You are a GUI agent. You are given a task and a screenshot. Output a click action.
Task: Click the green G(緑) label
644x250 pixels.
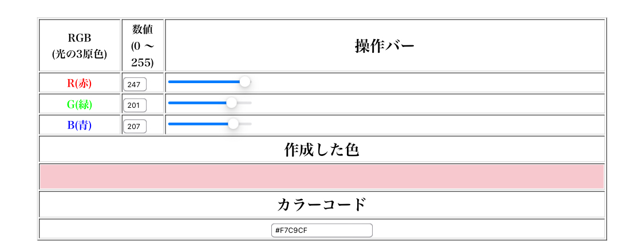point(80,104)
